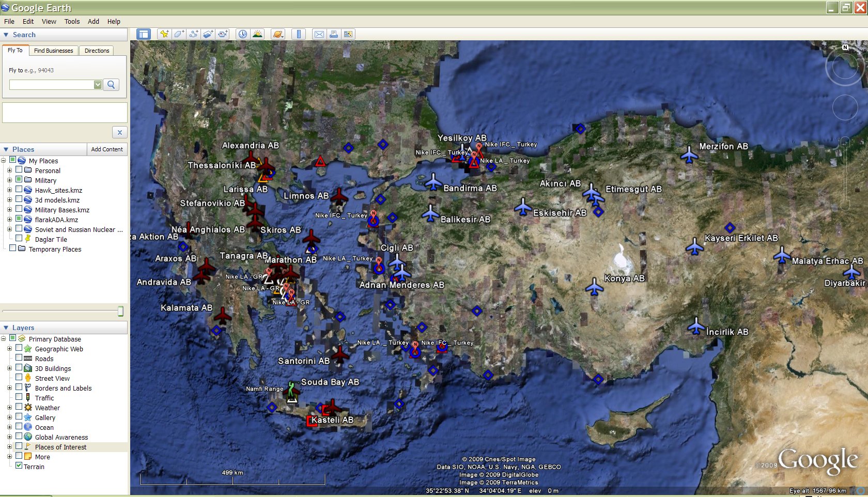
Task: Open the View menu
Action: click(x=49, y=21)
